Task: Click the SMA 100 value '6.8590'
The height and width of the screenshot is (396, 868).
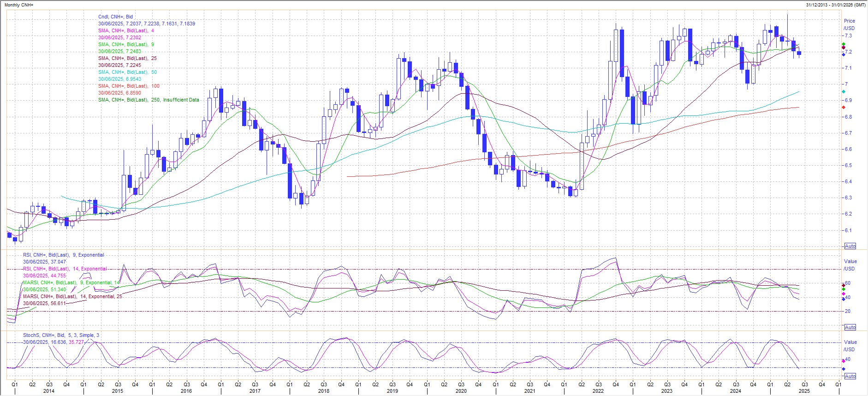Action: coord(133,93)
